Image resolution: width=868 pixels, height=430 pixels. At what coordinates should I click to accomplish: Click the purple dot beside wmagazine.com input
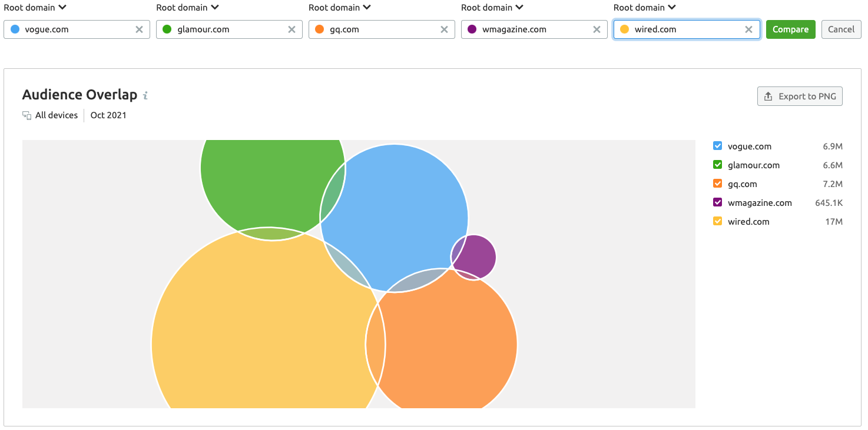coord(472,29)
